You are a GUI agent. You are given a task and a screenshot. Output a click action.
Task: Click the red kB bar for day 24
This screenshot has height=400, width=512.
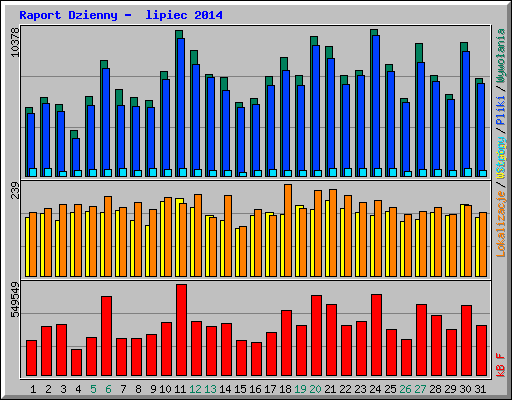(x=376, y=335)
